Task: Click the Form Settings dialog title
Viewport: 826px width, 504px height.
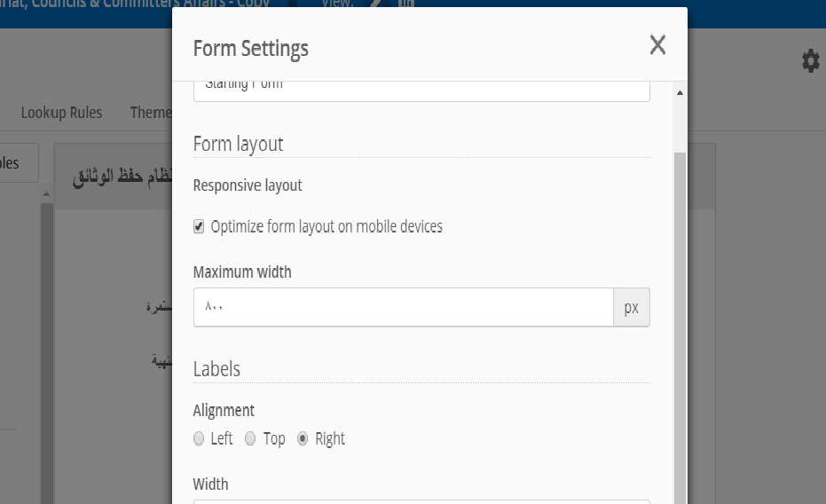Action: pos(251,49)
